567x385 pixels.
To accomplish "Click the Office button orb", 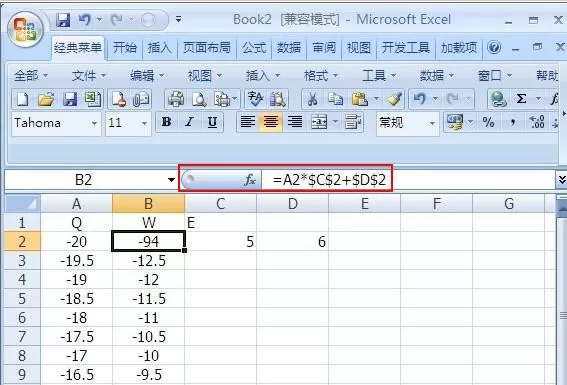I will point(25,30).
